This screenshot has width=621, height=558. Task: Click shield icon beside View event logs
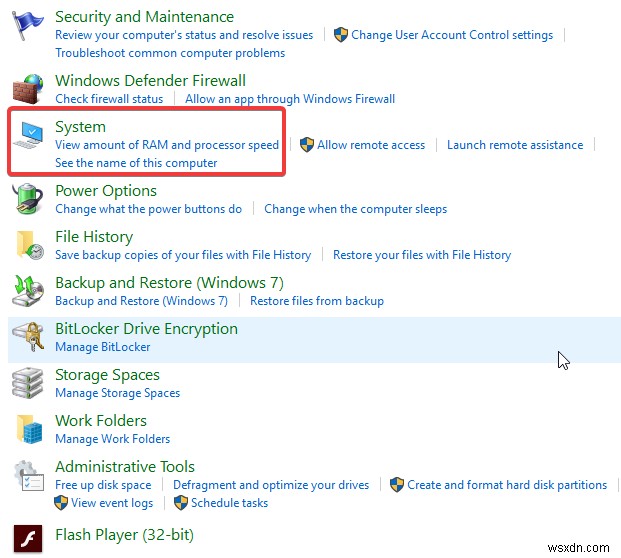pos(61,503)
